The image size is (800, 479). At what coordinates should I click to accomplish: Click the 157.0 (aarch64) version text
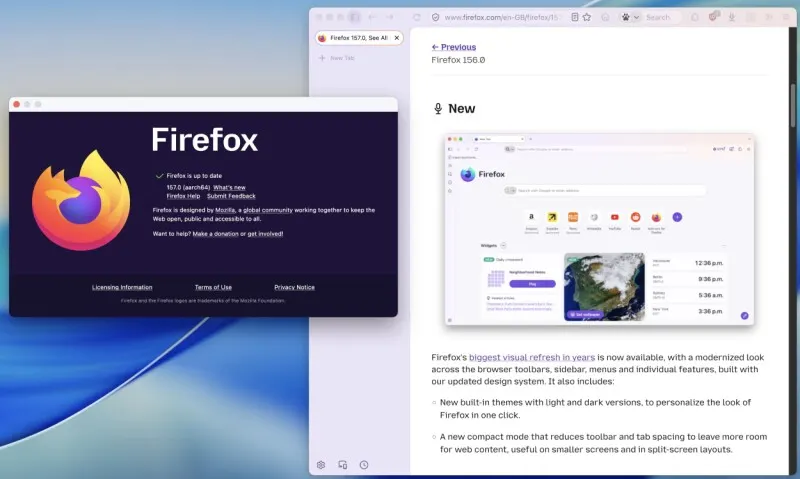pos(188,187)
